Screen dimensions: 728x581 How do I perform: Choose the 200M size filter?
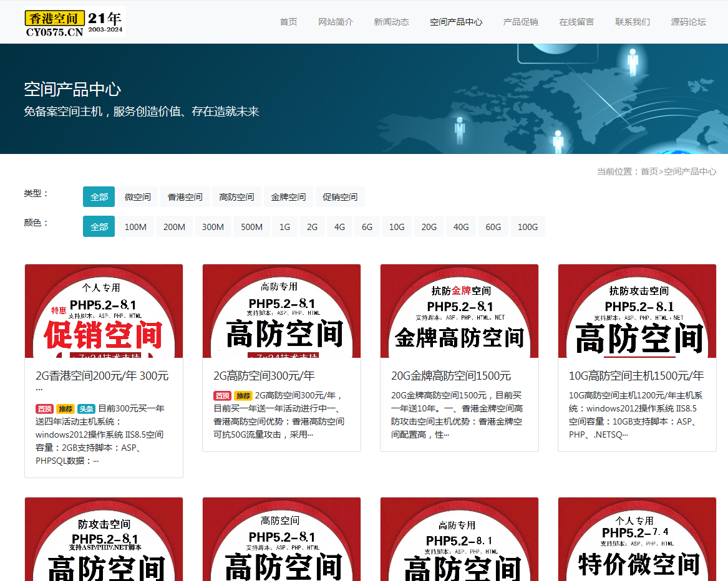[174, 226]
